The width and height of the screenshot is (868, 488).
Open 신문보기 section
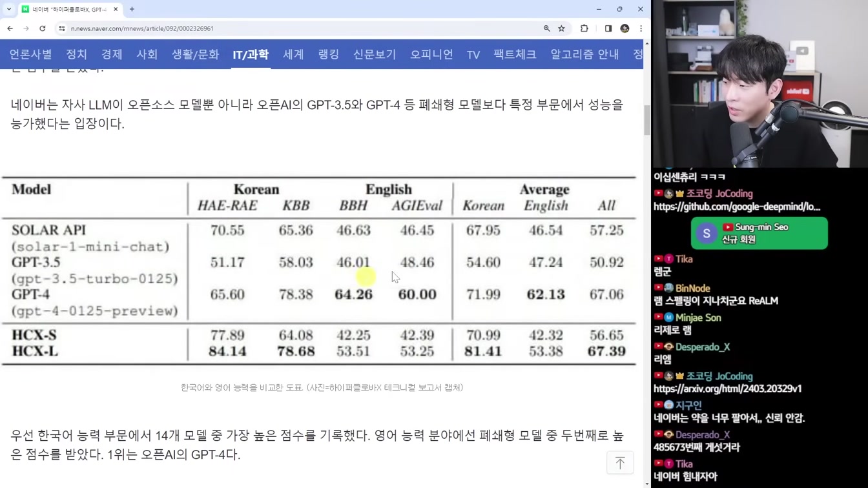click(x=375, y=54)
